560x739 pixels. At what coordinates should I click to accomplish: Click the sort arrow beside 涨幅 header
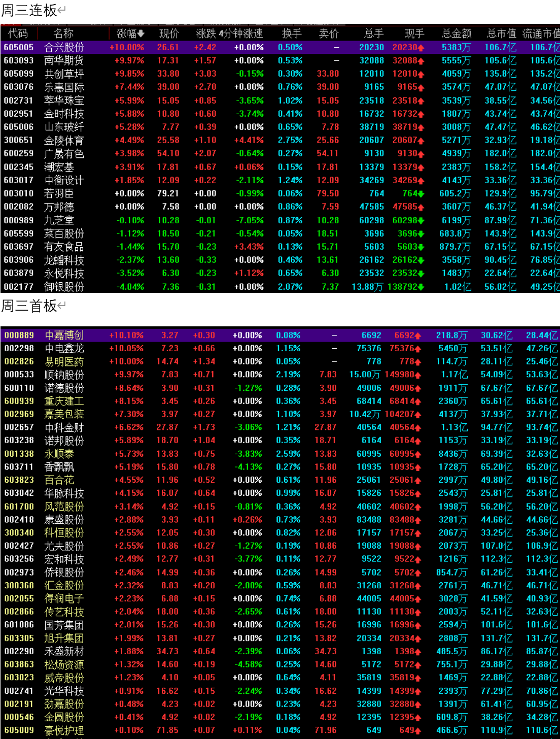(141, 33)
